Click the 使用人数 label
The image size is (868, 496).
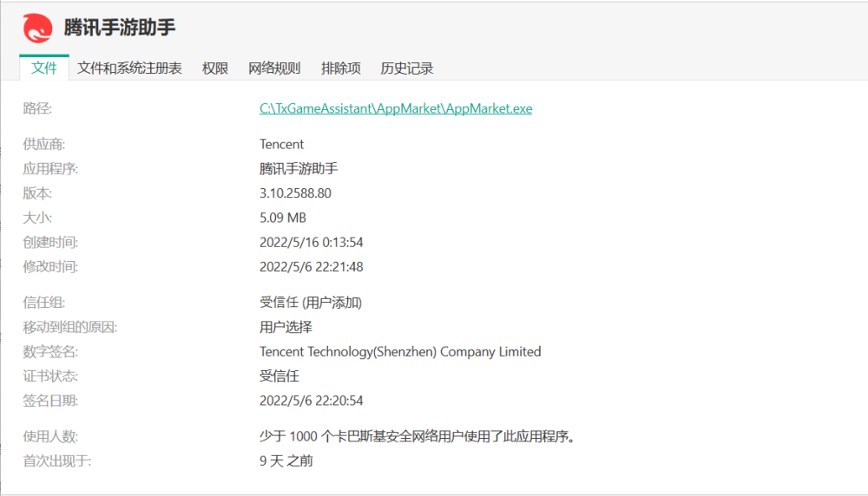click(x=50, y=436)
